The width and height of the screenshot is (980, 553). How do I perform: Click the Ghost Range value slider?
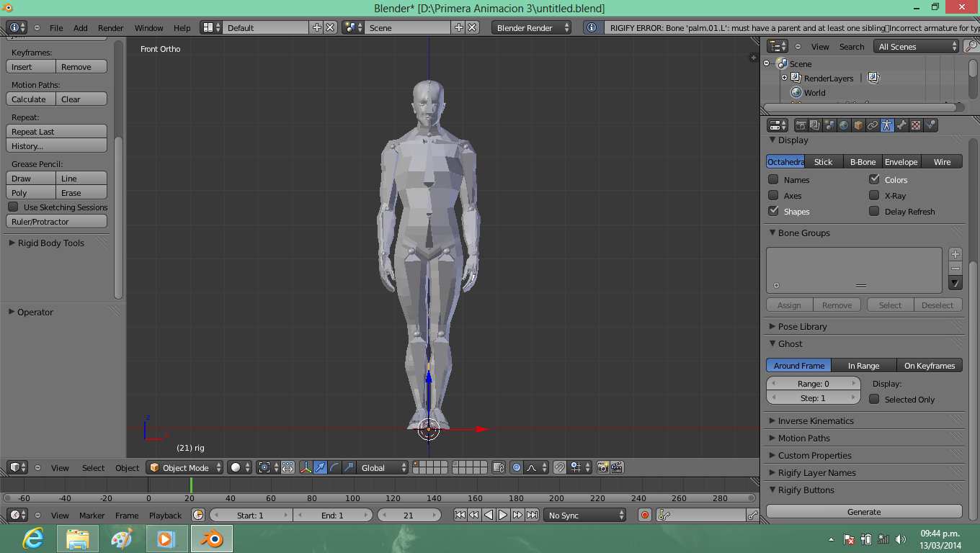pos(814,384)
